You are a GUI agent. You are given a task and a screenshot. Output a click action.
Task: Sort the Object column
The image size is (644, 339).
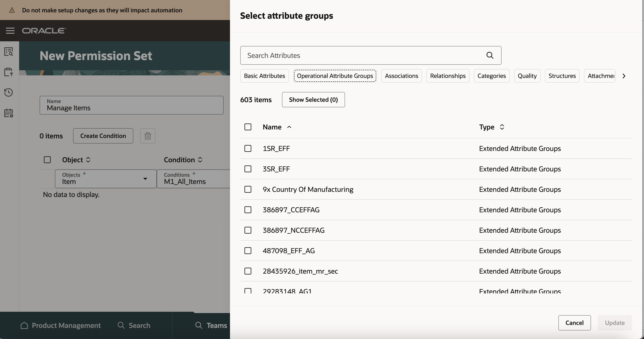click(88, 160)
